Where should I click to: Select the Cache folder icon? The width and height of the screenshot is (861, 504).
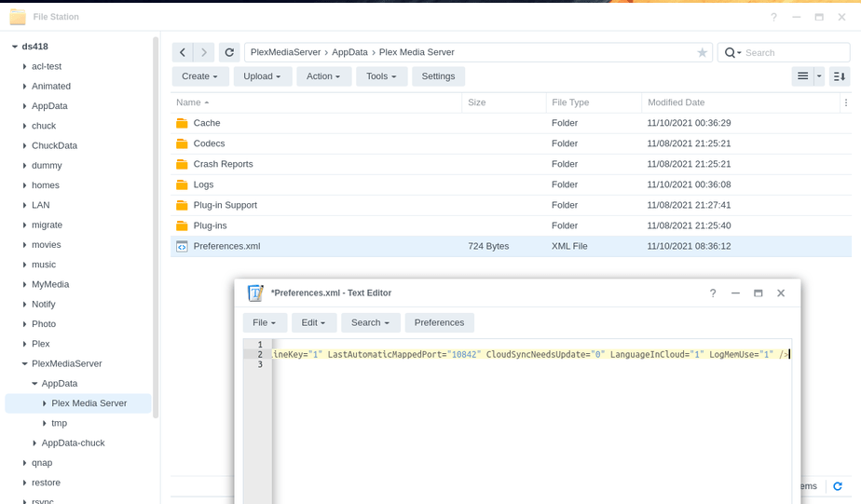coord(182,123)
